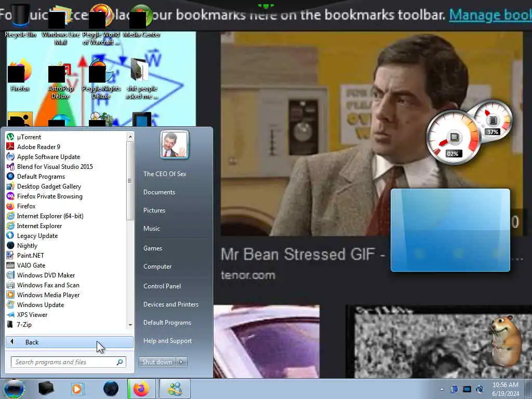This screenshot has height=399, width=532.
Task: Open Pictures from the Start menu
Action: 154,210
